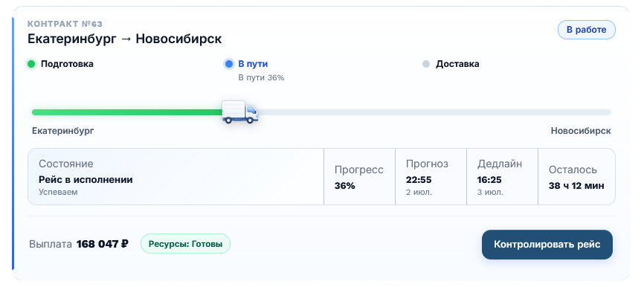
Task: Select the blue В пути stage dot
Action: [x=229, y=64]
